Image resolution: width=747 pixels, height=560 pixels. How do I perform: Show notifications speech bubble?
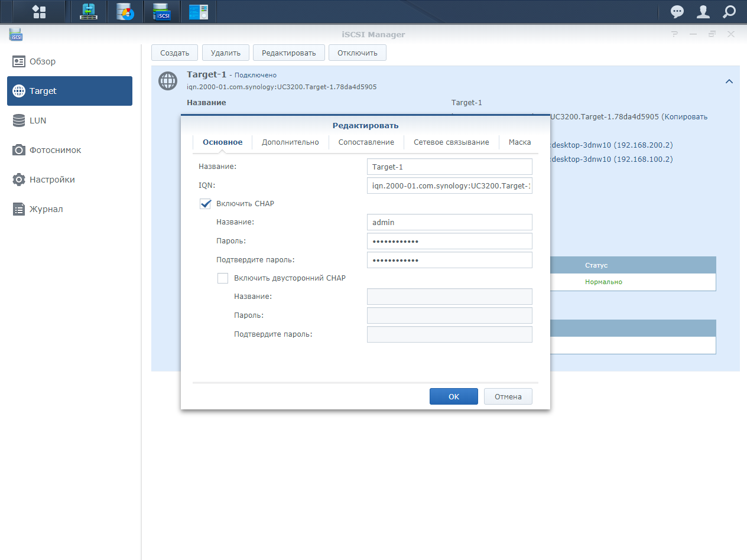tap(677, 12)
